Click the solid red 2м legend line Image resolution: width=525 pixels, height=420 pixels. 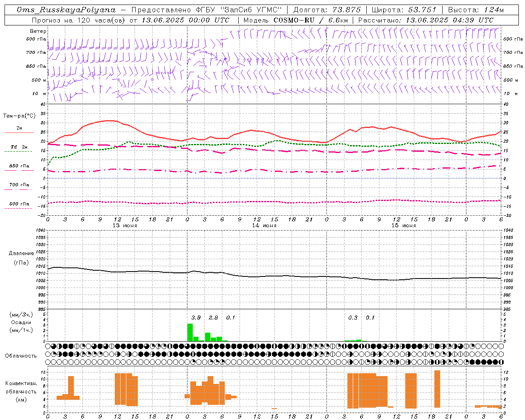coord(19,132)
